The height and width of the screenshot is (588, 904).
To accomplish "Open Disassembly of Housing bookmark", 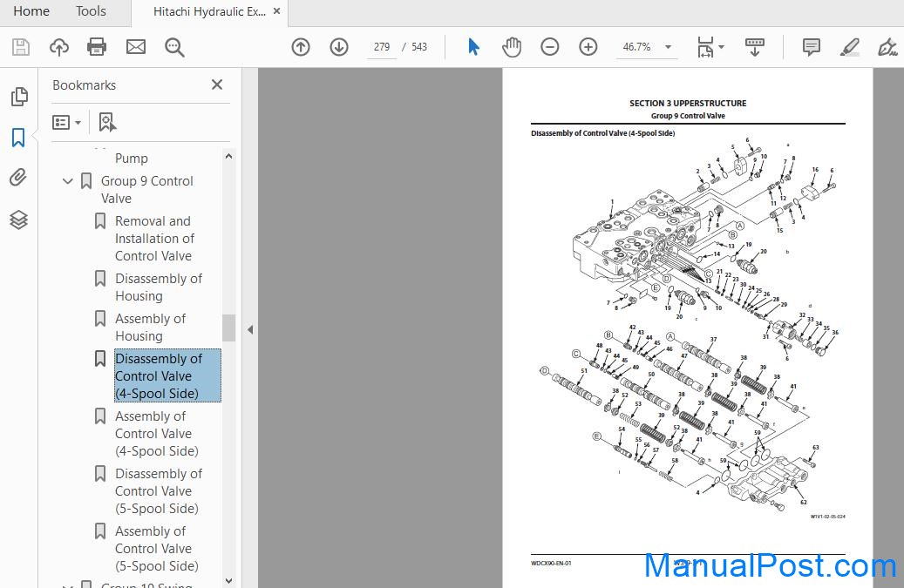I will point(159,287).
